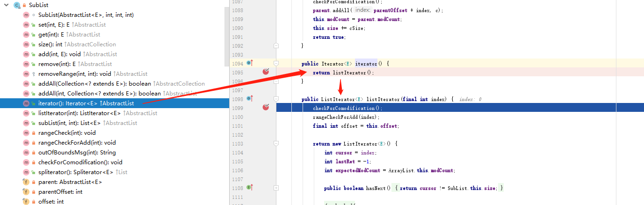Click method icon beside size(): int
Image resolution: width=644 pixels, height=205 pixels.
(x=26, y=44)
